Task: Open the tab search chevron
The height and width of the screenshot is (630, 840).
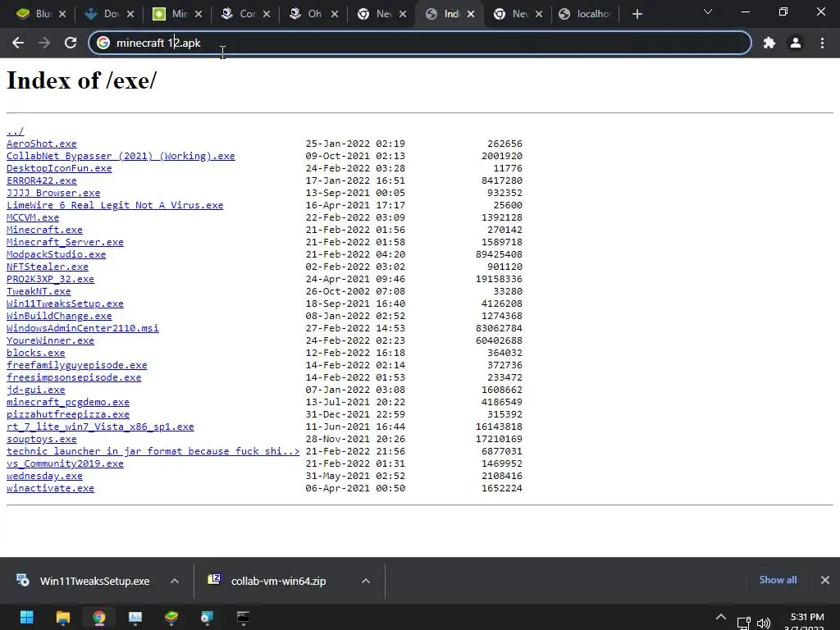Action: (708, 11)
